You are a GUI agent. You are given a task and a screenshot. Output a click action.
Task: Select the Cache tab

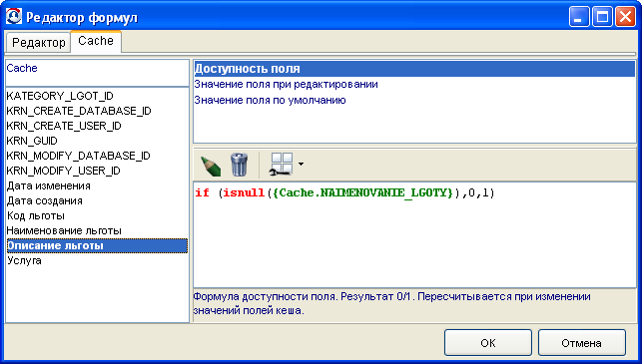click(x=96, y=41)
